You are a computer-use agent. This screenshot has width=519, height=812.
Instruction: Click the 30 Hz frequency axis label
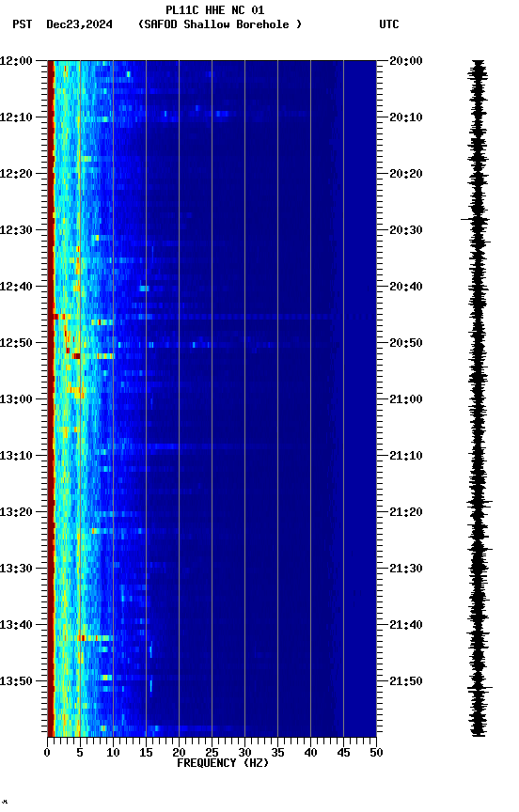(244, 753)
